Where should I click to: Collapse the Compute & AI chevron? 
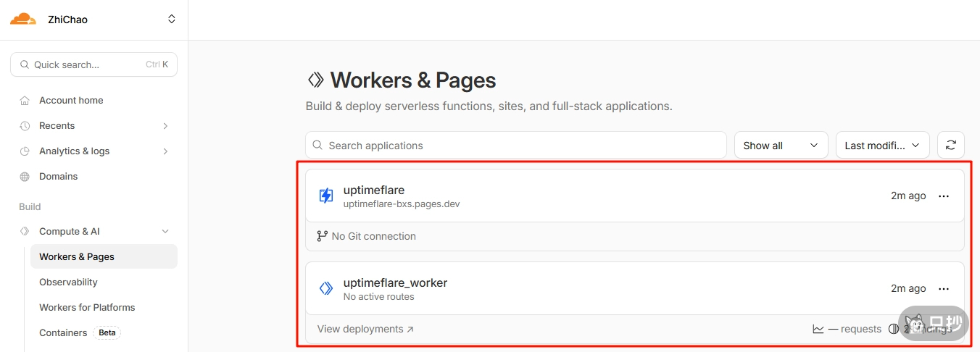pos(165,232)
